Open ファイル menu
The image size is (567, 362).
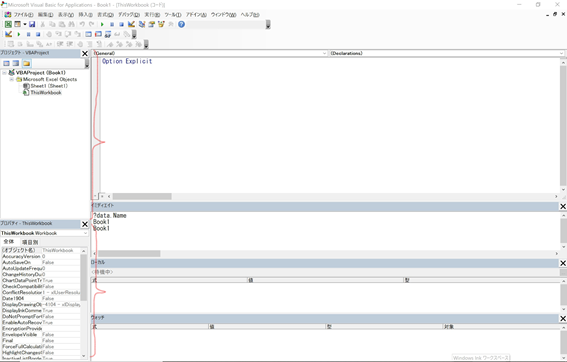(23, 15)
